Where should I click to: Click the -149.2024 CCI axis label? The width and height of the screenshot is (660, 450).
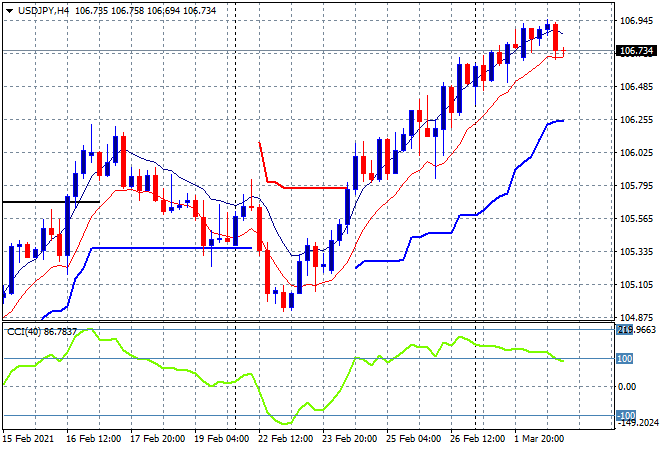coord(638,423)
